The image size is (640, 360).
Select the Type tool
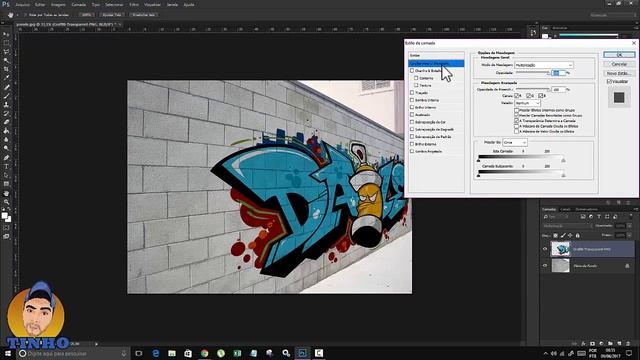click(x=6, y=167)
